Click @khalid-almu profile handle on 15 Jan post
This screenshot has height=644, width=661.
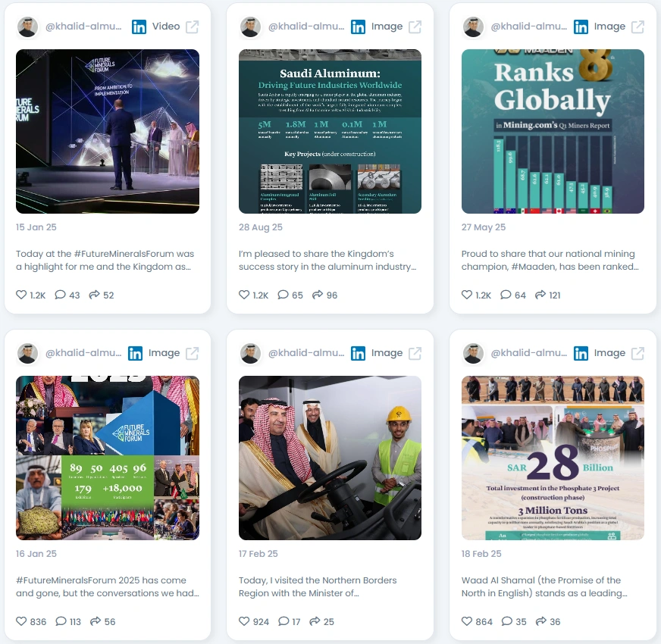(83, 27)
